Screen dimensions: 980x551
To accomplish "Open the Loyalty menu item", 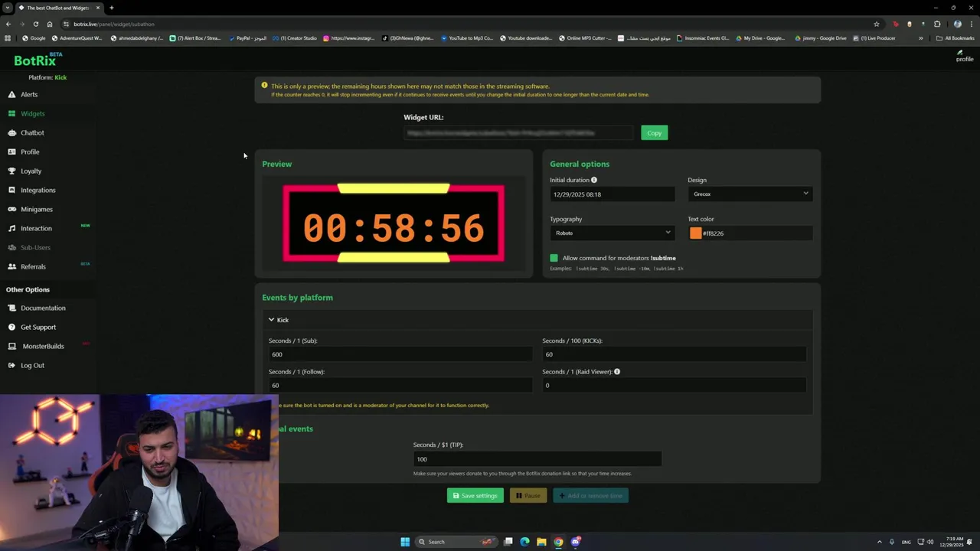I will (x=31, y=171).
